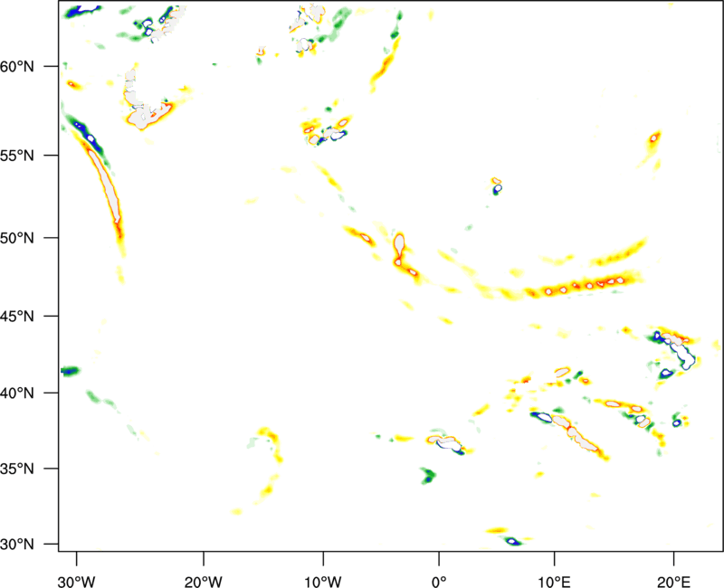Click the 30°W longitude label

[x=77, y=582]
